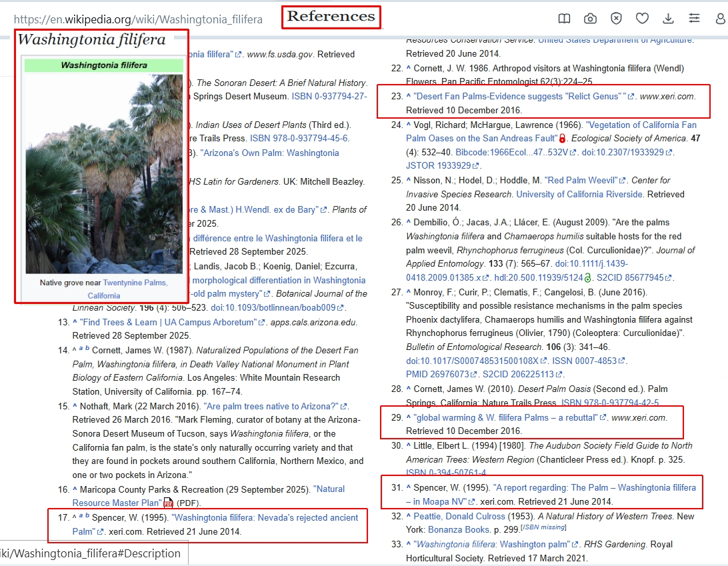Jump back via caret of reference 22
This screenshot has height=566, width=728.
pyautogui.click(x=409, y=67)
